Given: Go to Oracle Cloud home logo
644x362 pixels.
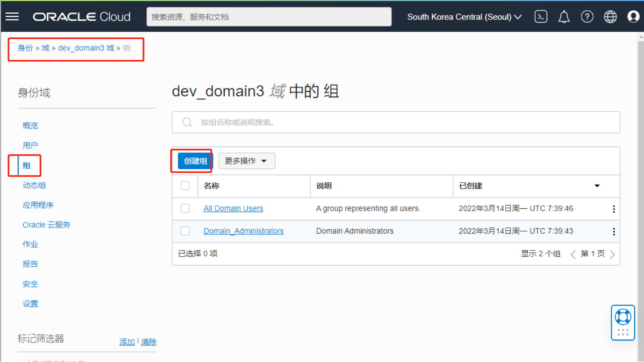Looking at the screenshot, I should [82, 17].
